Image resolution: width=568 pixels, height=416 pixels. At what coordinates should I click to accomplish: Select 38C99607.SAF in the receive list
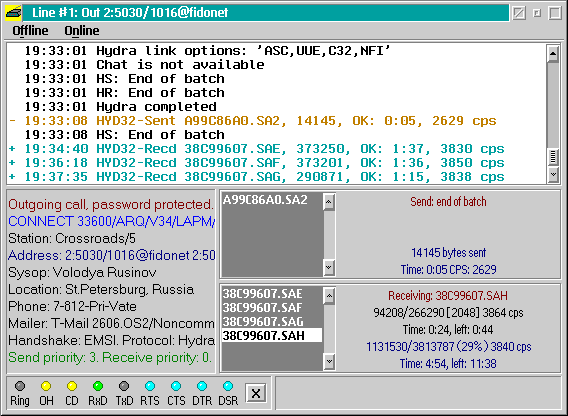pyautogui.click(x=272, y=308)
